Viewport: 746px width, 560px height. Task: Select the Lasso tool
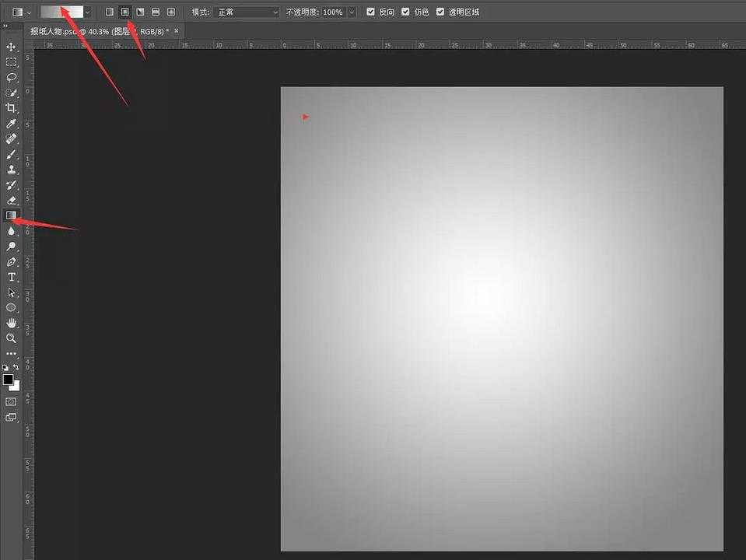(x=11, y=78)
